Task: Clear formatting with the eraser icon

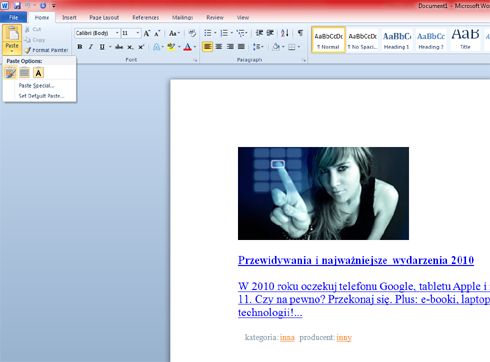Action: pos(192,33)
